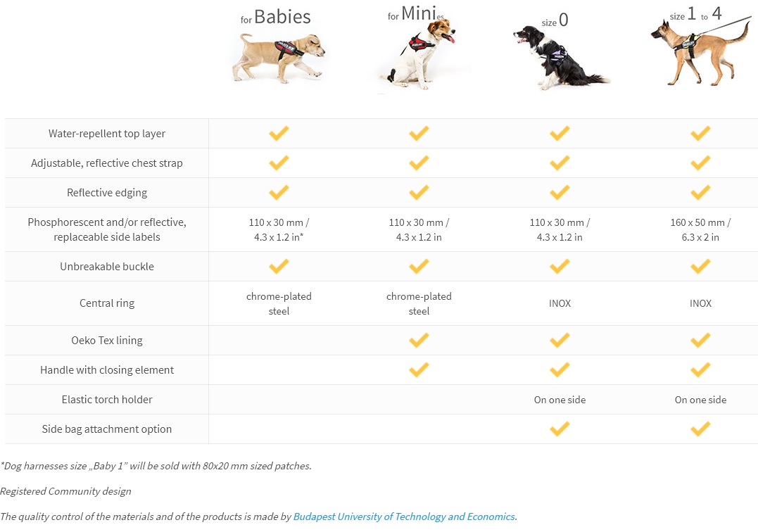Image resolution: width=758 pixels, height=532 pixels.
Task: Click size 1 to 4 checkmark for Adjustable chest strap
Action: click(700, 163)
